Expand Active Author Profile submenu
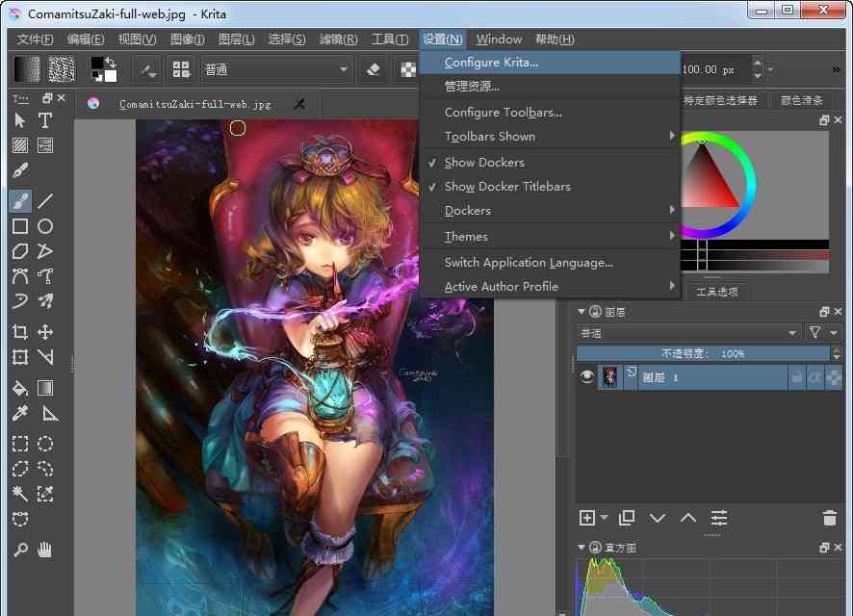 click(x=551, y=287)
